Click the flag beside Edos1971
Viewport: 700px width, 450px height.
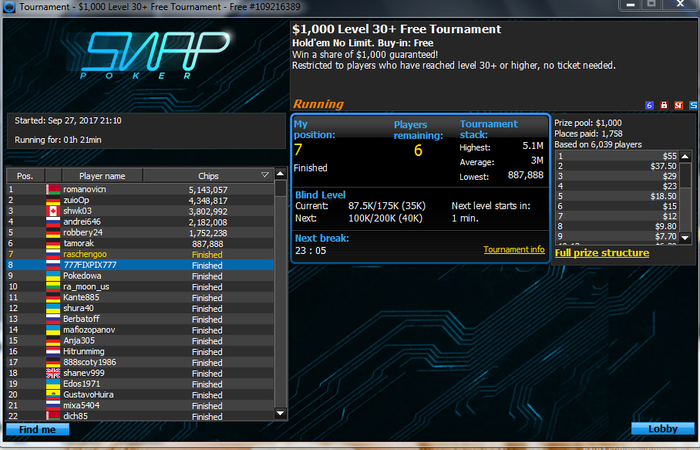[53, 384]
